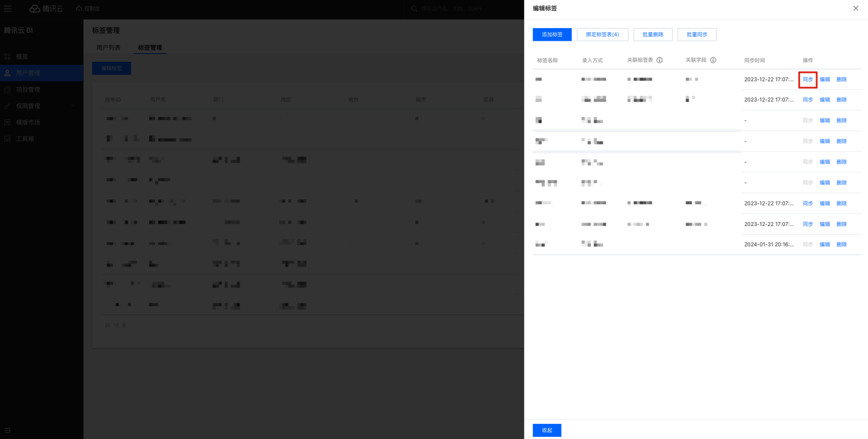Click the 标签名称 column header

click(x=547, y=60)
